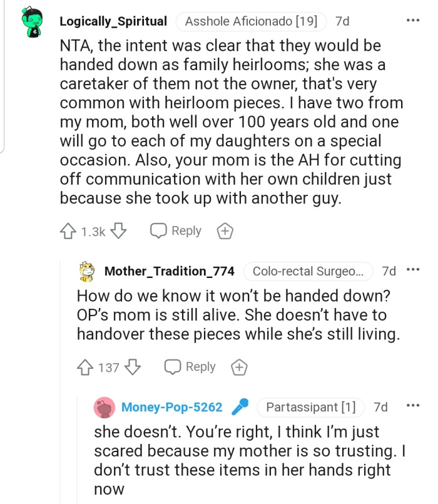Click Mother_Tradition_774's avatar icon
438x504 pixels.
(88, 271)
